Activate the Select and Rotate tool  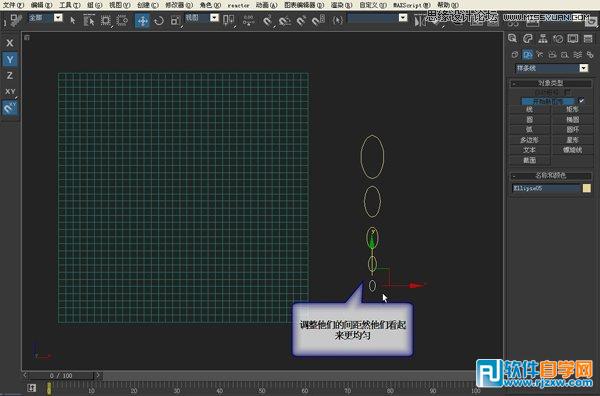click(159, 20)
